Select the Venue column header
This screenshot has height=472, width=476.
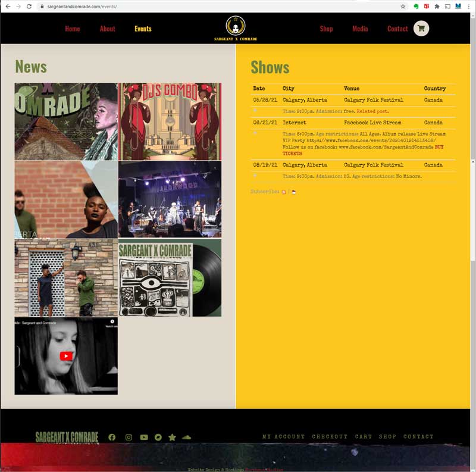click(x=352, y=88)
